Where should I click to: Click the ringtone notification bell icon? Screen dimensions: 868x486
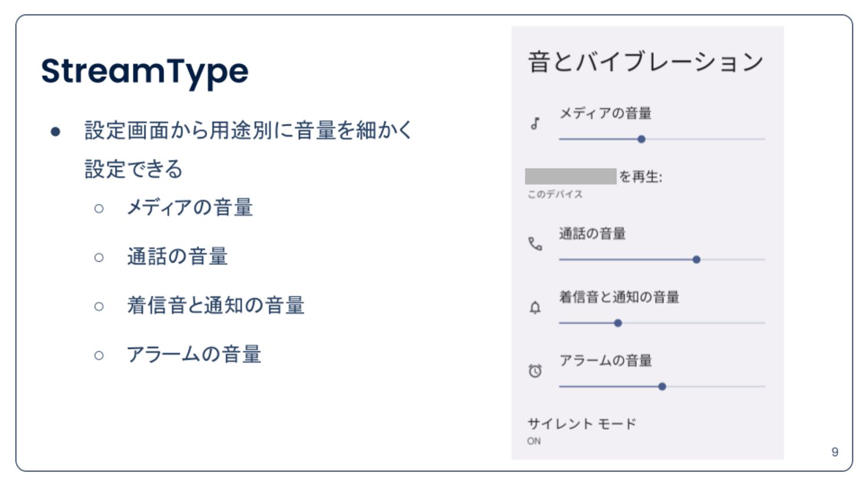pos(535,308)
